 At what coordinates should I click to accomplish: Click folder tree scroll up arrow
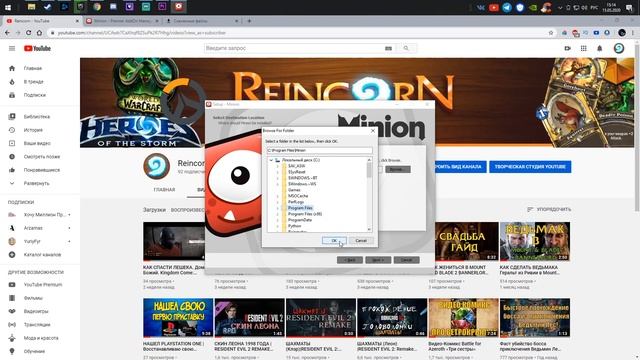(369, 160)
